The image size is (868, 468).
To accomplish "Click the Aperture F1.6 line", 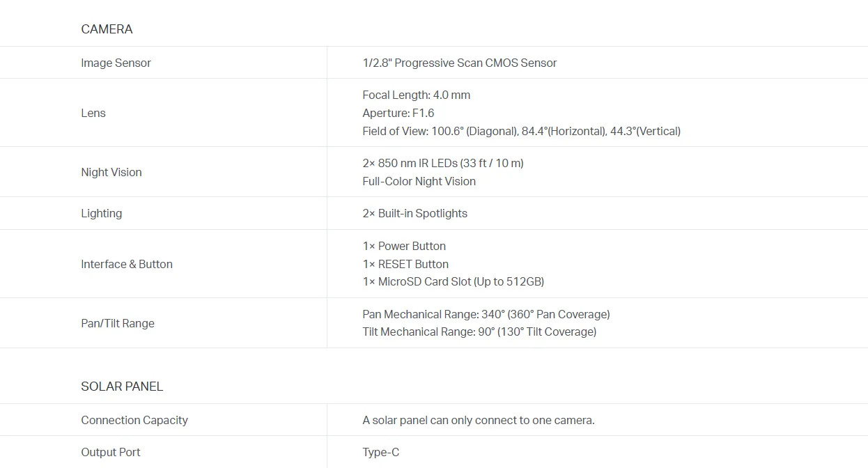I will pos(398,113).
